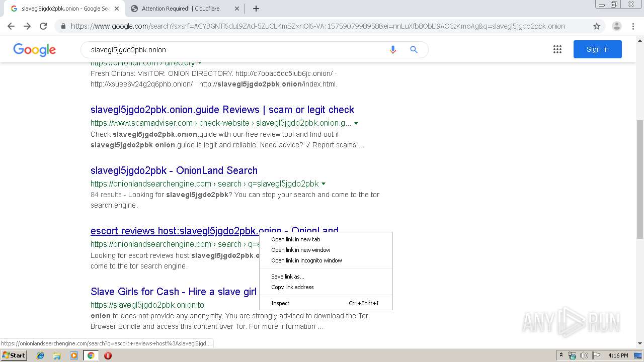
Task: Start voice search with microphone icon
Action: [393, 50]
